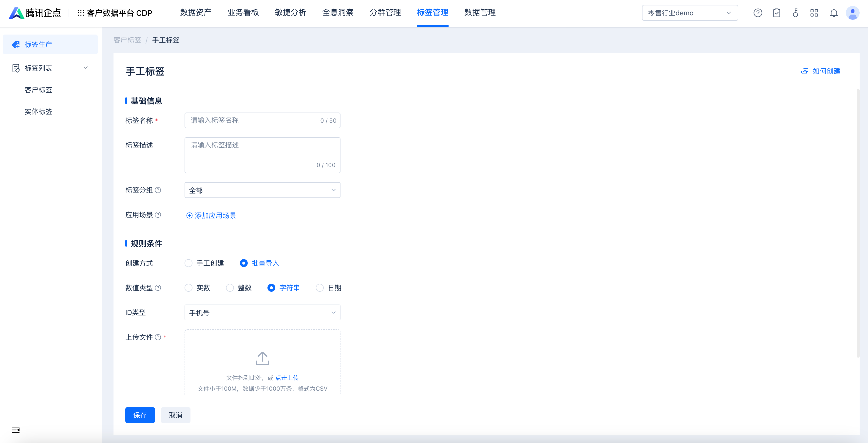868x443 pixels.
Task: Open the task clipboard icon in header
Action: (777, 13)
